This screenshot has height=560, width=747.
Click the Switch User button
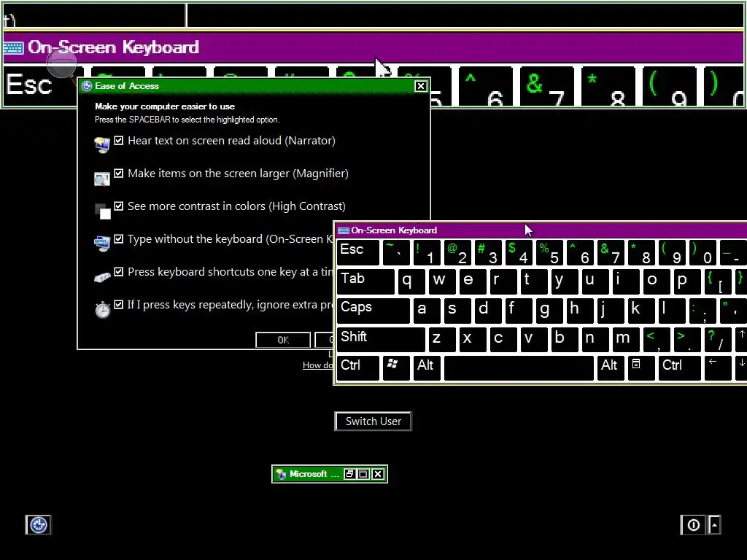(373, 421)
